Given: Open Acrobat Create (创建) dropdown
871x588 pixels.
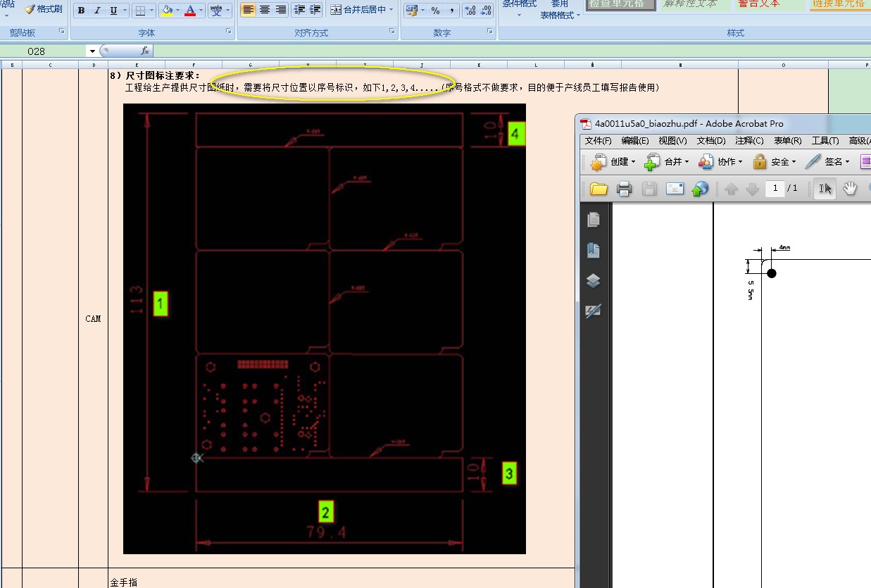Looking at the screenshot, I should pos(613,162).
